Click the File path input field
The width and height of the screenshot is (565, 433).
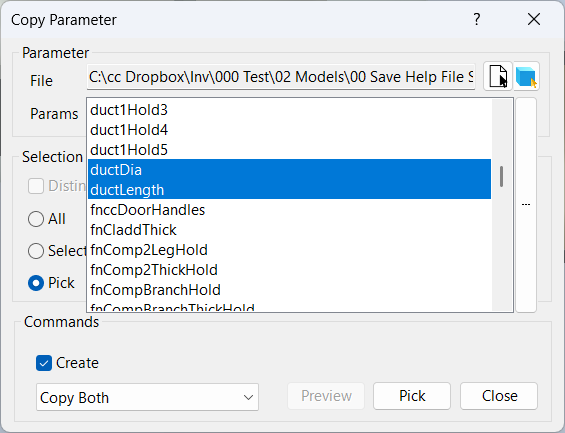[281, 77]
